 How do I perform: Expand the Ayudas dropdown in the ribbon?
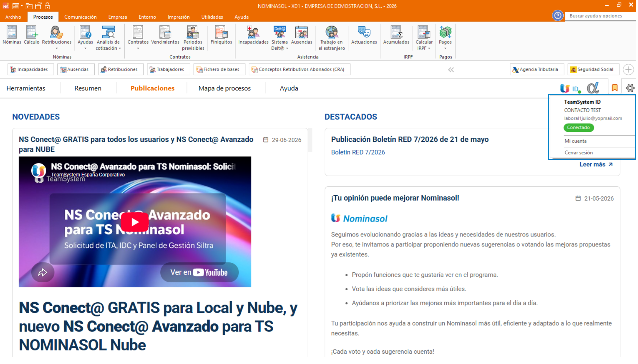click(x=85, y=48)
